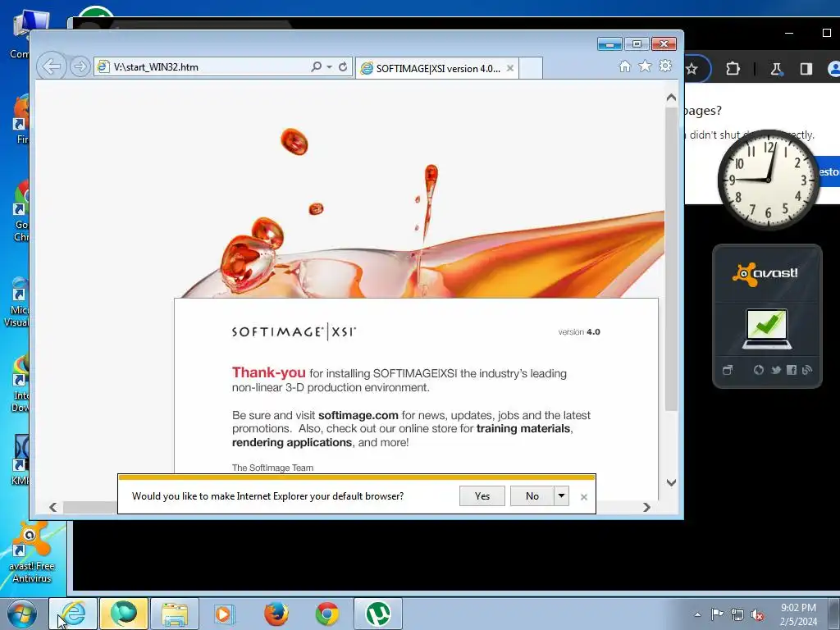Click the search magnifier in address bar

pyautogui.click(x=316, y=66)
